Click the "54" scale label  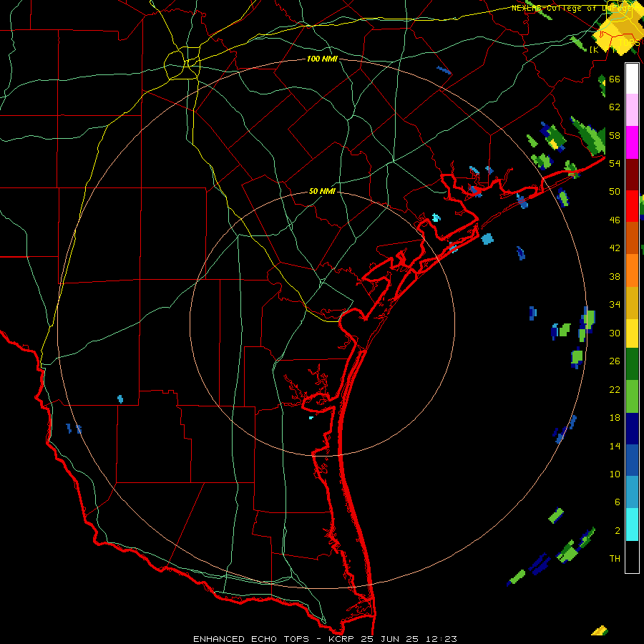(615, 163)
